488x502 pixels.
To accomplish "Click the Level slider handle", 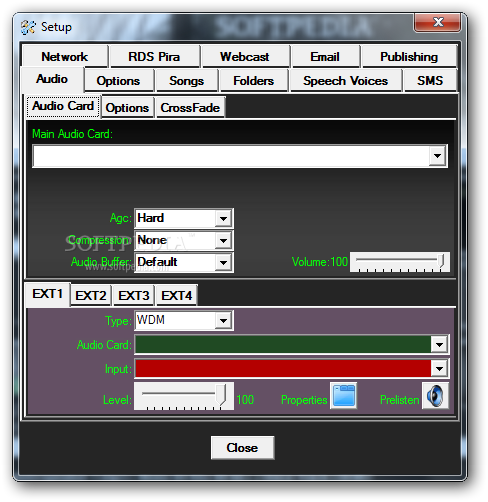I will click(221, 395).
